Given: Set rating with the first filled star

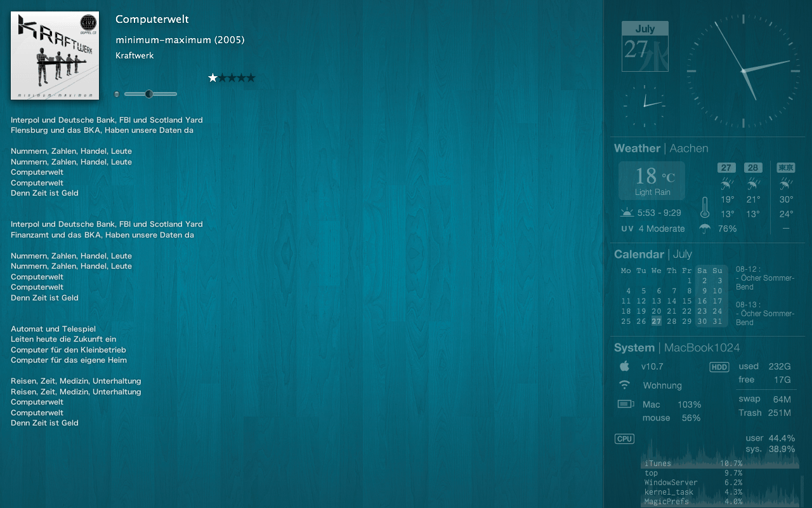Looking at the screenshot, I should [213, 77].
